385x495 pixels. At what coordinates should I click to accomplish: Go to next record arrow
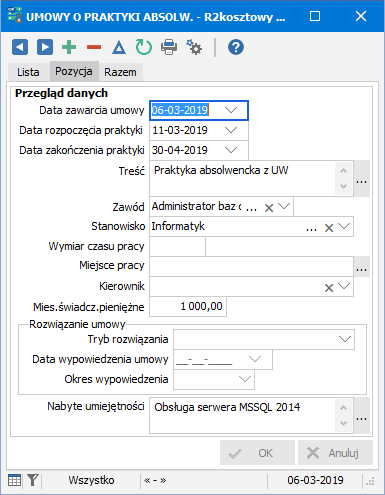point(45,47)
